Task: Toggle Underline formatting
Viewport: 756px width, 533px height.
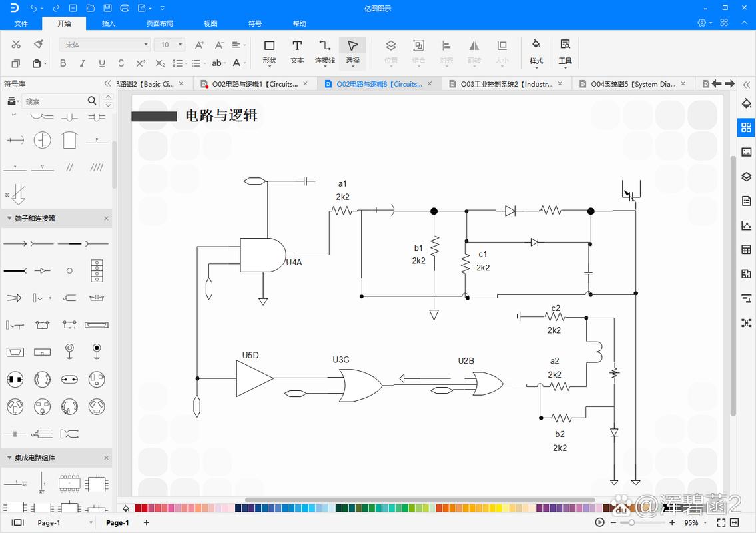Action: point(101,63)
